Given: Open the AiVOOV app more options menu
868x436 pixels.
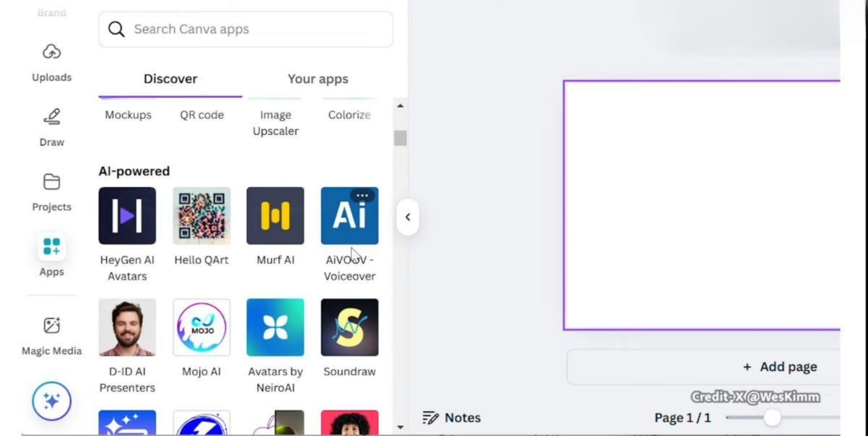Looking at the screenshot, I should 362,195.
